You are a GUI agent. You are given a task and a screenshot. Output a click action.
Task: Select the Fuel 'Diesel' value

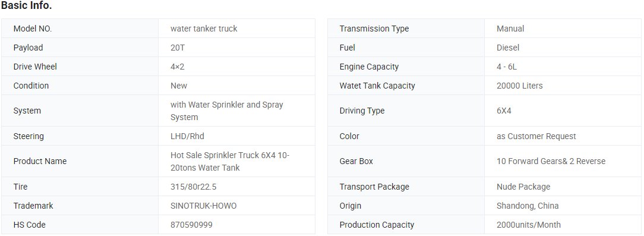507,48
